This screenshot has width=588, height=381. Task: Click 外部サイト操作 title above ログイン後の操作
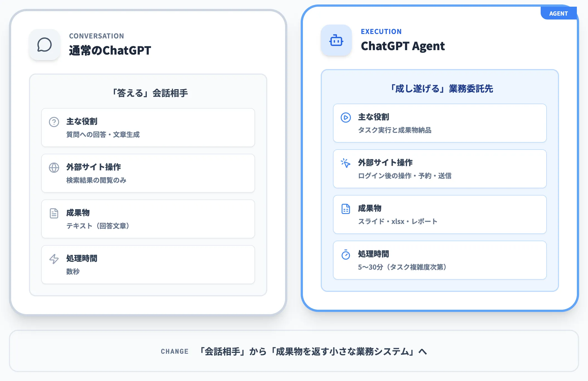pos(385,163)
